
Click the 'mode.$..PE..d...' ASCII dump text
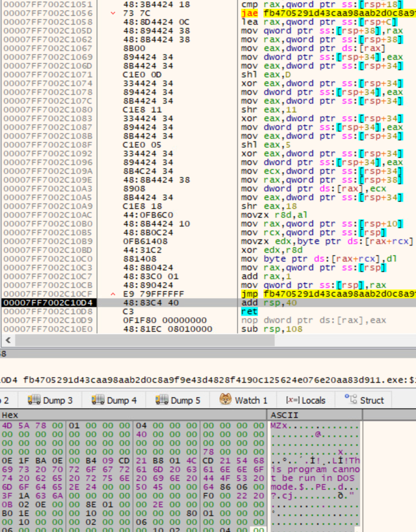(x=315, y=487)
